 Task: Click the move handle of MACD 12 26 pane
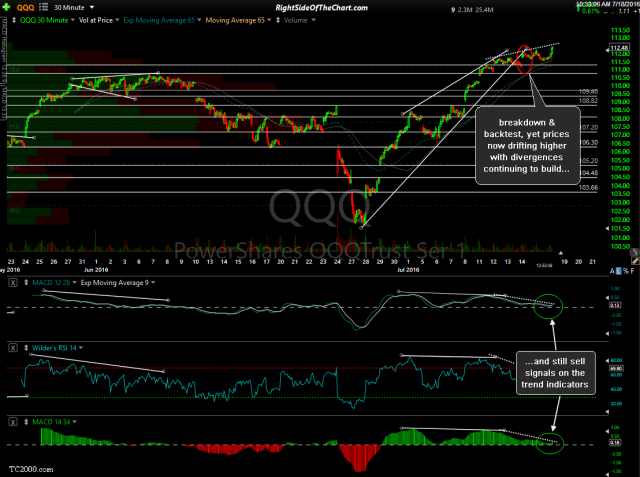pos(26,282)
